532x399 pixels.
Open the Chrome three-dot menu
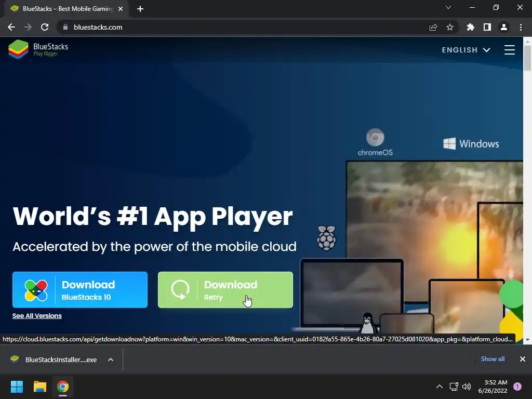point(521,27)
